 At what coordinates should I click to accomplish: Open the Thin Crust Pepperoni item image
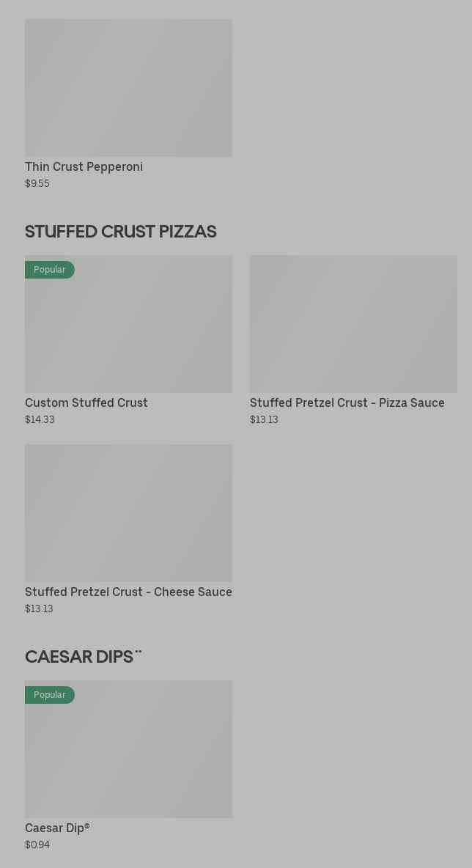point(128,88)
